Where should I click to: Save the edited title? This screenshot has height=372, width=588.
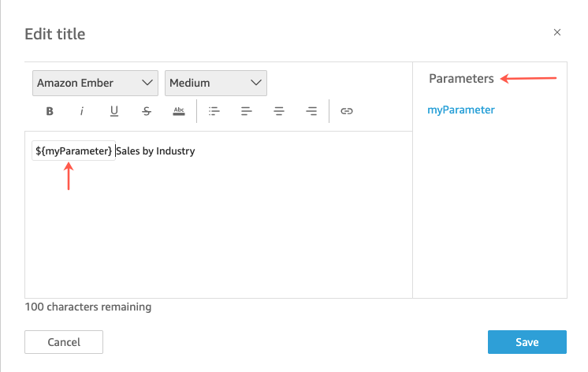pos(527,342)
